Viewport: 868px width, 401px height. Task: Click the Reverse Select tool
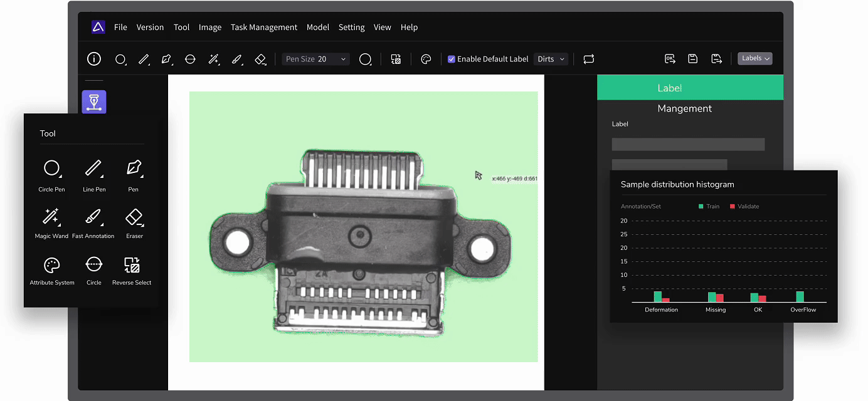point(132,264)
